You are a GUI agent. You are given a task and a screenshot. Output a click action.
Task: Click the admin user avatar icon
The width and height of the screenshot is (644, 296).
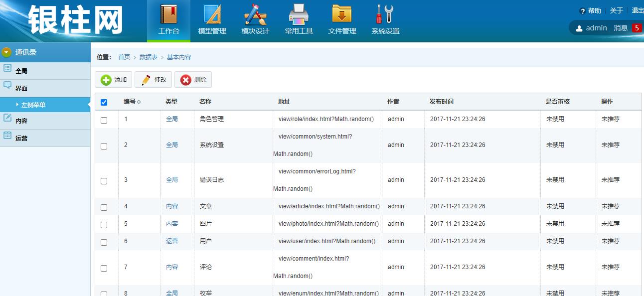(x=579, y=28)
